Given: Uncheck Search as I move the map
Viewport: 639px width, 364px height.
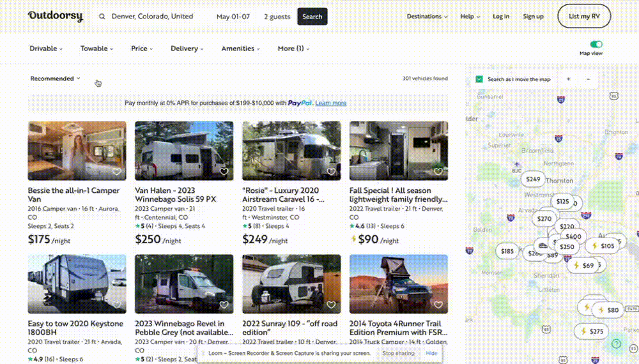Looking at the screenshot, I should click(479, 79).
